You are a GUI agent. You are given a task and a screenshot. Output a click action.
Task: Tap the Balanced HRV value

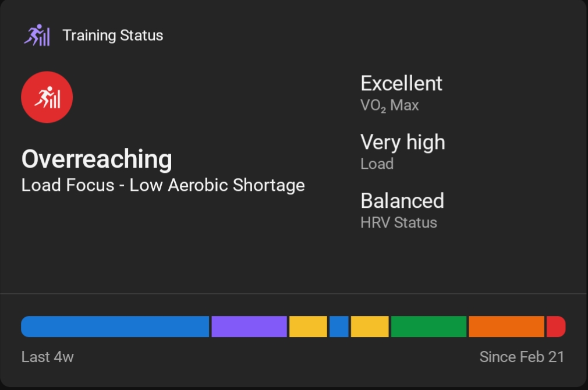click(402, 201)
